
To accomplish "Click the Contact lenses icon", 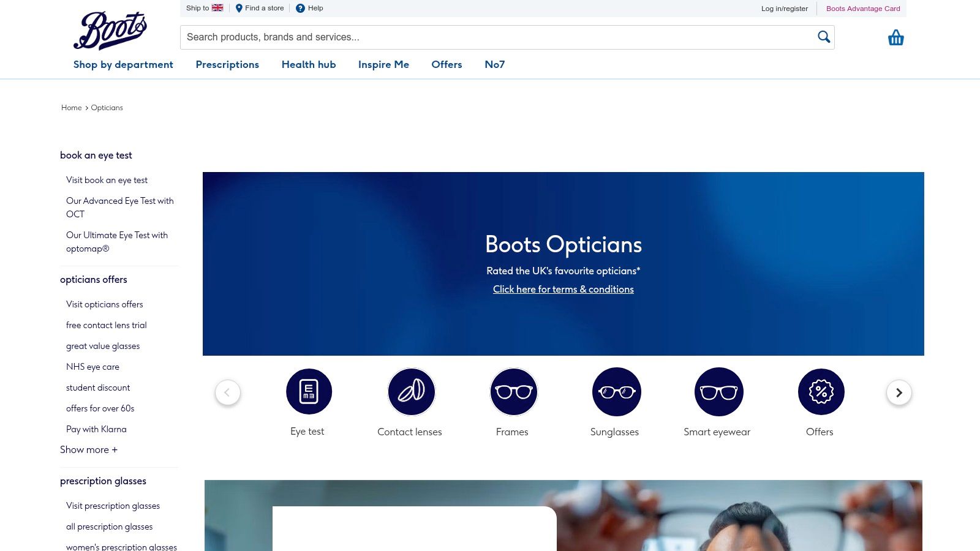I will click(411, 392).
